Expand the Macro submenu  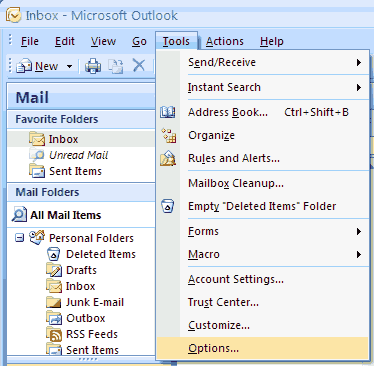click(x=263, y=254)
